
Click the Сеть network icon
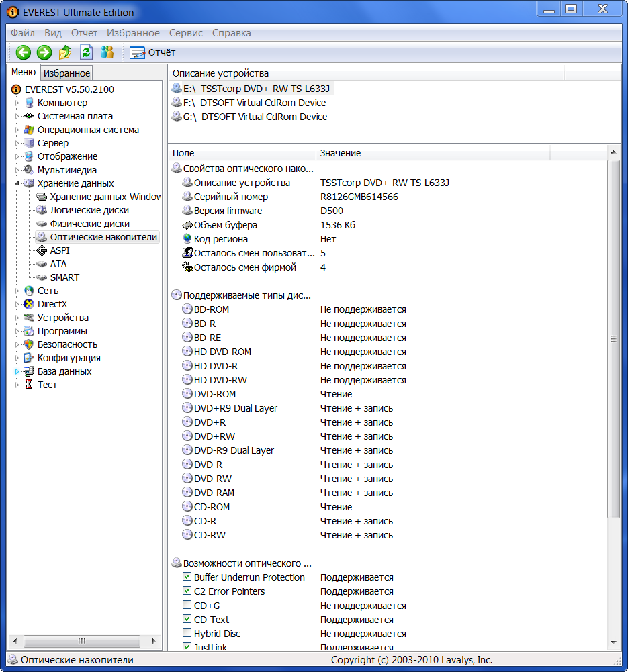coord(29,291)
